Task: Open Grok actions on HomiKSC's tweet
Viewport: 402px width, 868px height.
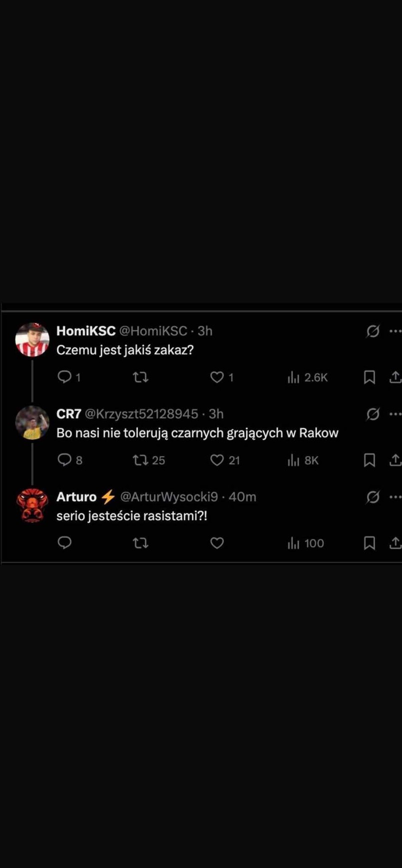Action: 373,330
